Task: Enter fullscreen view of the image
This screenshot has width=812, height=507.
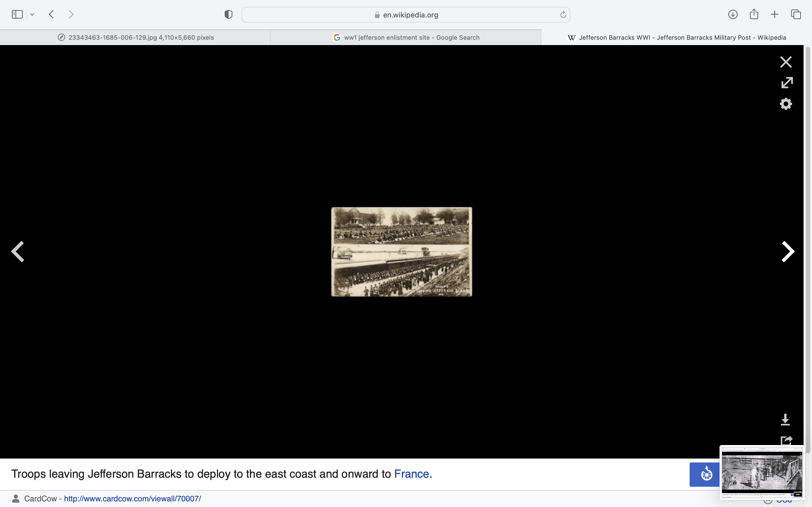Action: point(787,83)
